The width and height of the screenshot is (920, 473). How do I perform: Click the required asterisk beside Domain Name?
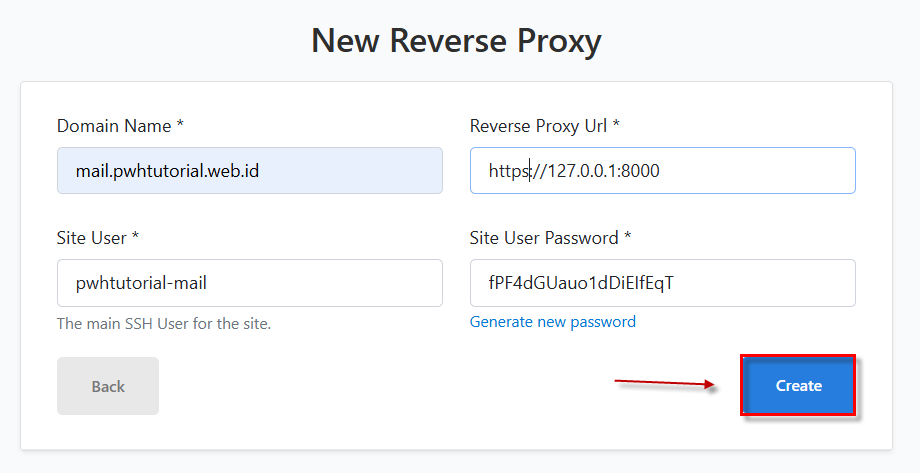(180, 123)
